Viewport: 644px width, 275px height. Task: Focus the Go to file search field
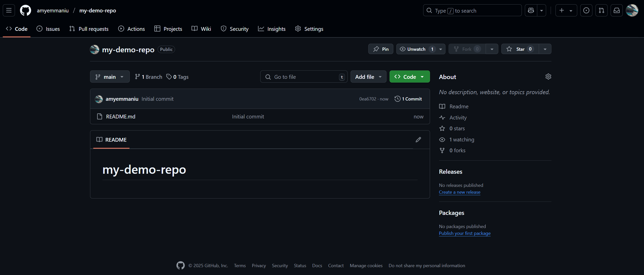(304, 77)
